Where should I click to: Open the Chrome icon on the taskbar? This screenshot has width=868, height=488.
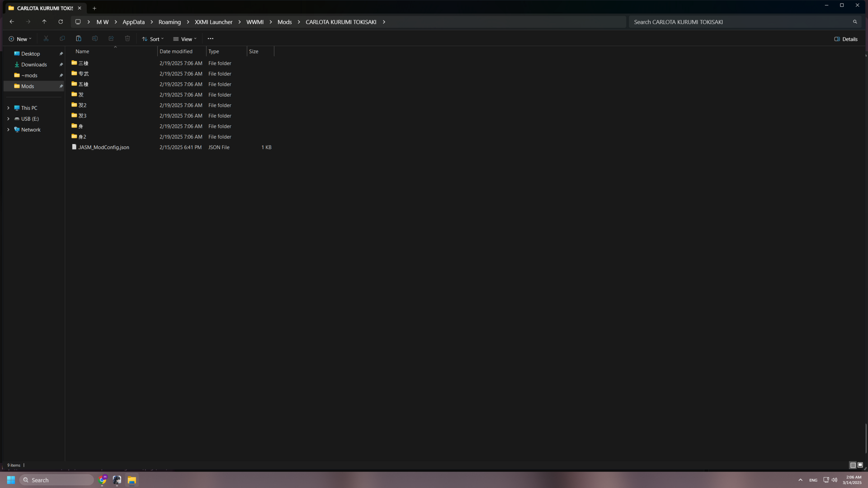[103, 480]
